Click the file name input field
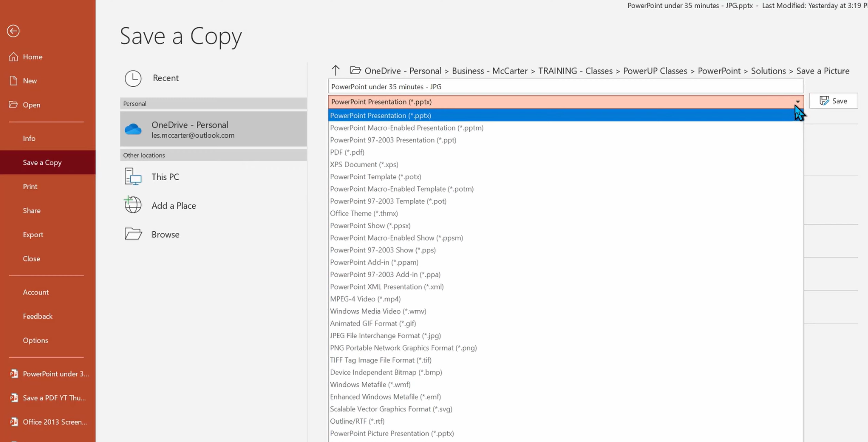The height and width of the screenshot is (442, 868). 566,86
